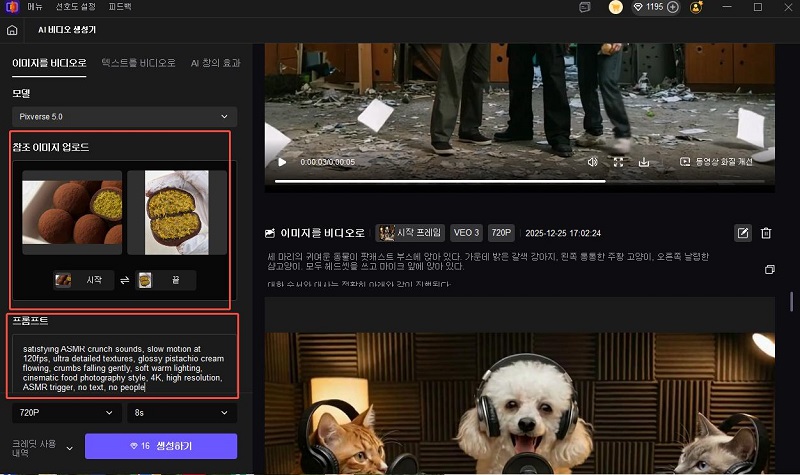Screen dimensions: 800x475
Task: Switch to the 텍스트를 비디오로 tab
Action: pos(138,62)
